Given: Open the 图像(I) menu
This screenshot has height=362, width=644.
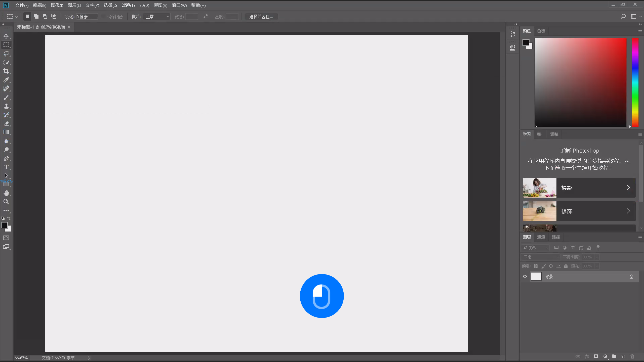Looking at the screenshot, I should click(57, 5).
